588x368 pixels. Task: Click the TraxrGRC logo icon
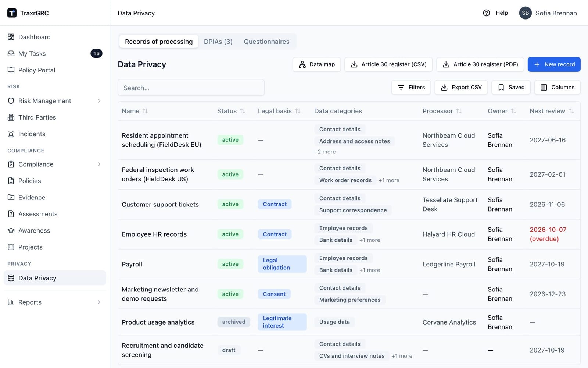[12, 13]
